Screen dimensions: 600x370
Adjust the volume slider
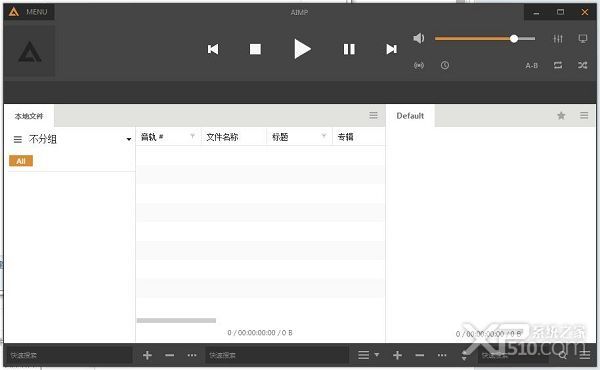click(485, 39)
